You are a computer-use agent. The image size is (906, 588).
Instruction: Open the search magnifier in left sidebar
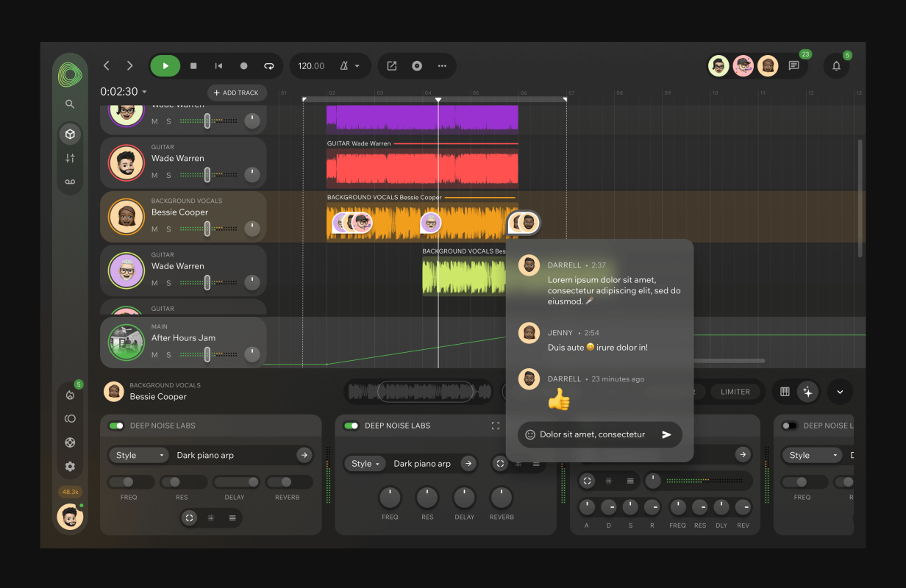click(x=70, y=104)
